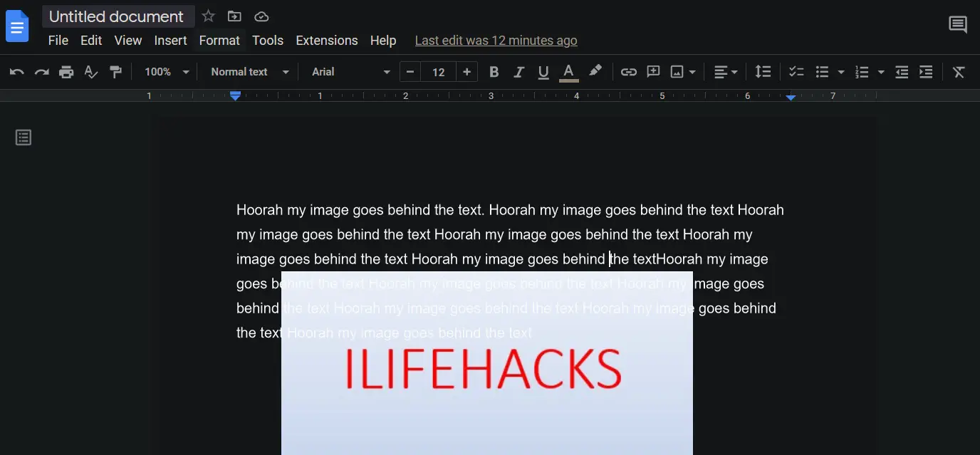This screenshot has width=980, height=455.
Task: Open the Format menu
Action: pos(219,41)
